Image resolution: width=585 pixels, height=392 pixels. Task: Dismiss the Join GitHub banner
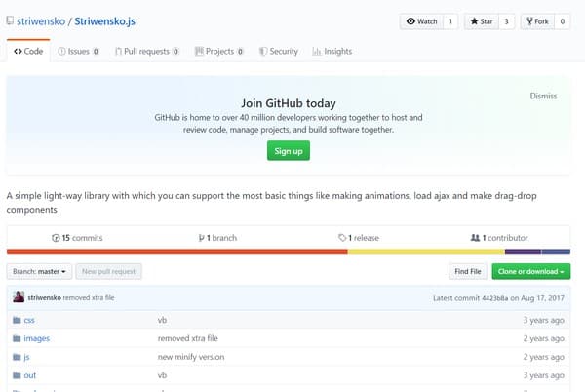543,96
